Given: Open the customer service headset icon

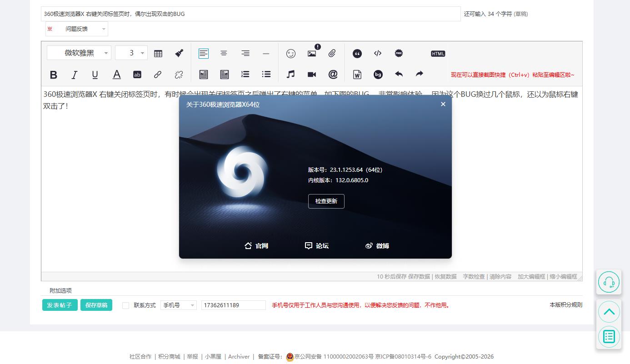Looking at the screenshot, I should click(609, 282).
